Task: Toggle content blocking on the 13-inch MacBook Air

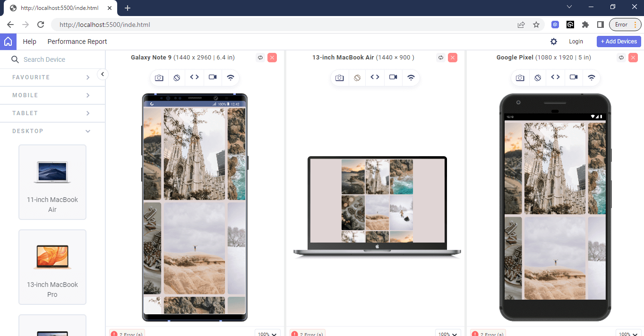Action: pos(357,77)
